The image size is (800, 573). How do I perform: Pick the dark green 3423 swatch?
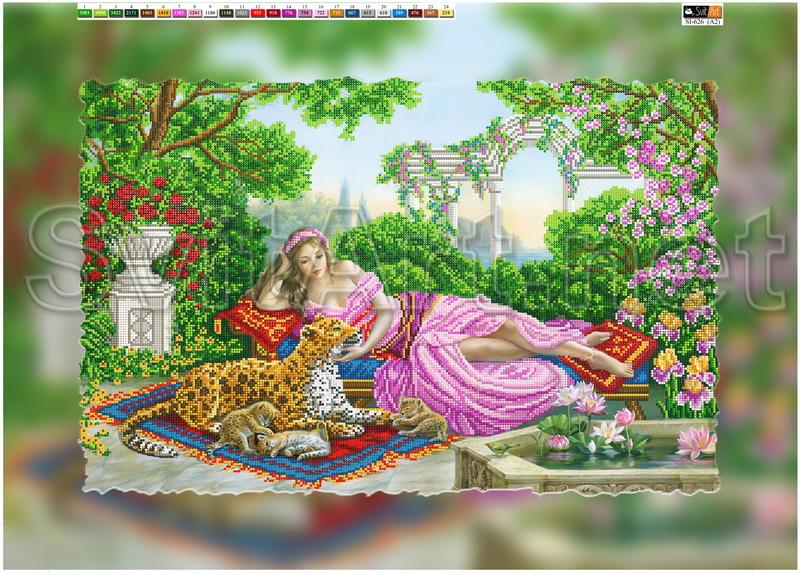(x=116, y=14)
